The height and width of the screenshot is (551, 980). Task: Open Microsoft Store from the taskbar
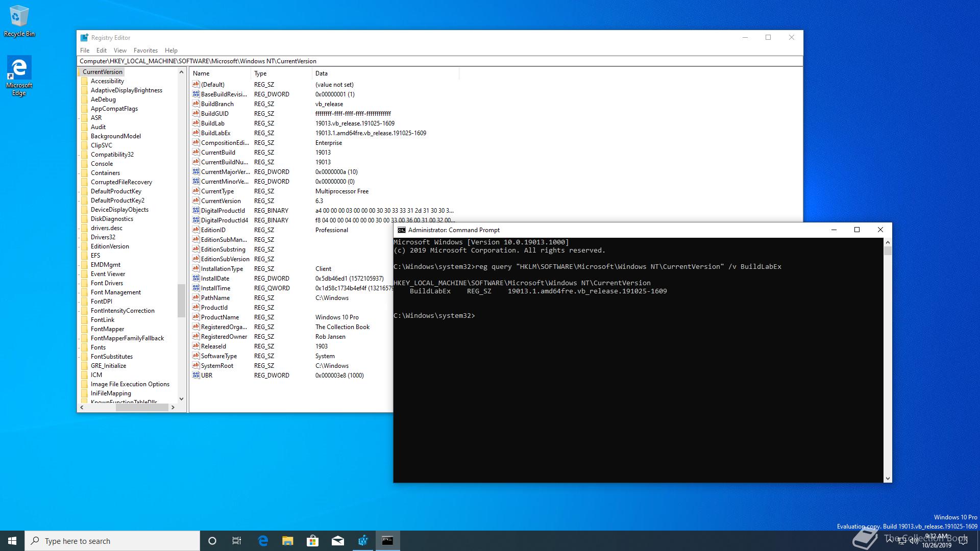click(x=312, y=541)
